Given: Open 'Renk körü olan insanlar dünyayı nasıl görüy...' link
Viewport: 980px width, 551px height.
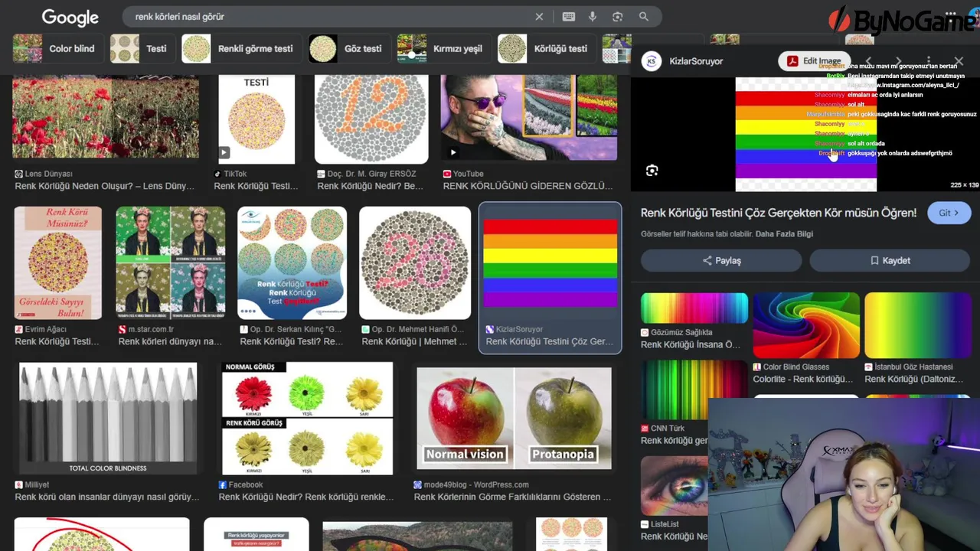Looking at the screenshot, I should [x=107, y=497].
